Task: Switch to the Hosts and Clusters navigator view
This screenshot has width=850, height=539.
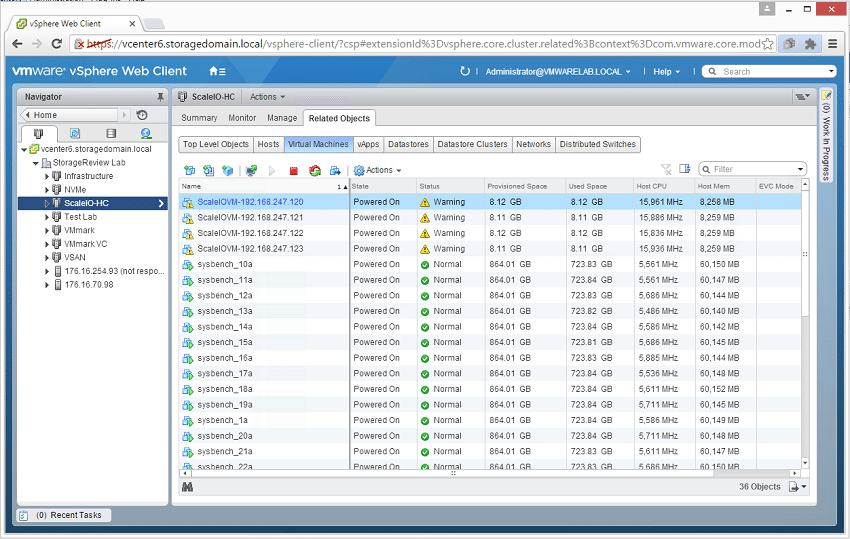Action: tap(38, 133)
